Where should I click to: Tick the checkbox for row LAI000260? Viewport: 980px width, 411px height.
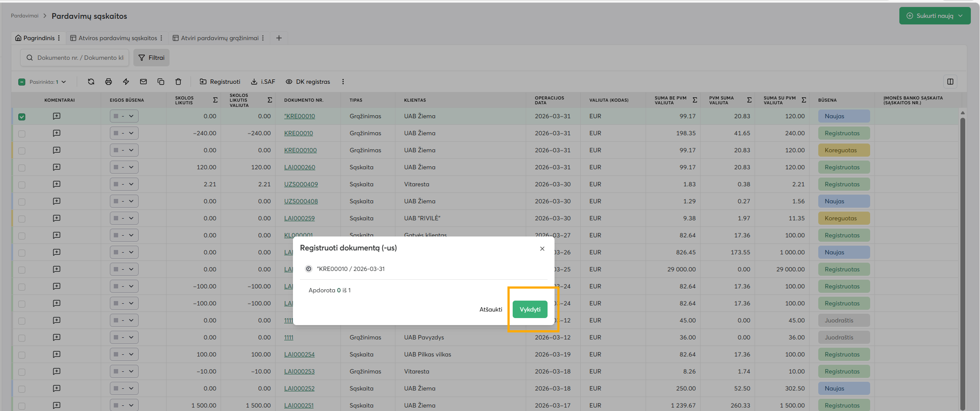click(22, 168)
